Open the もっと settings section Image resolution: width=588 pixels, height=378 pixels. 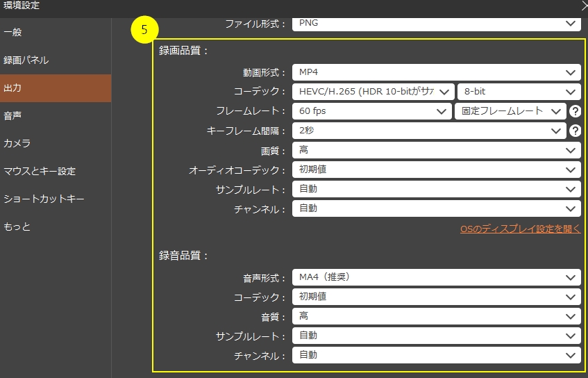[x=56, y=227]
